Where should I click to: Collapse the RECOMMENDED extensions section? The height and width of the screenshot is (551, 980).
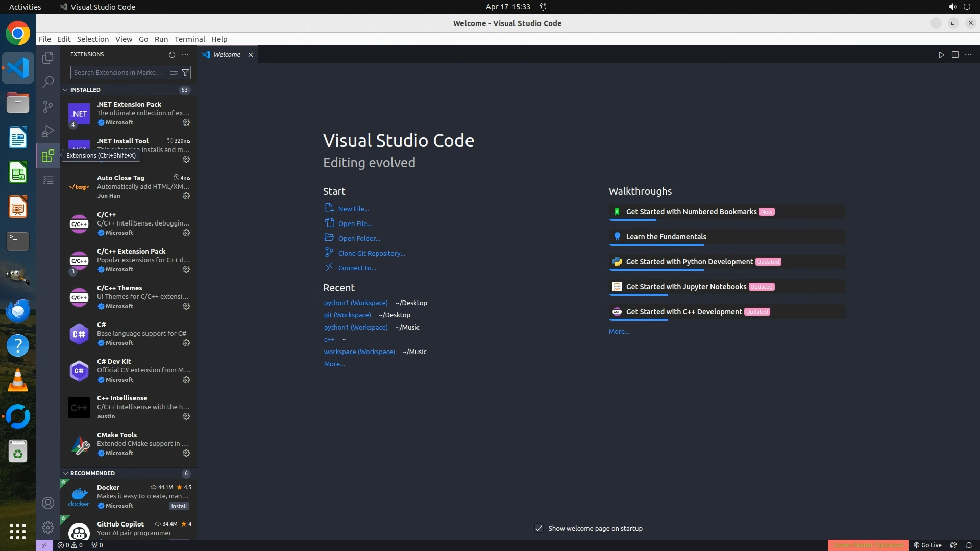(x=65, y=473)
